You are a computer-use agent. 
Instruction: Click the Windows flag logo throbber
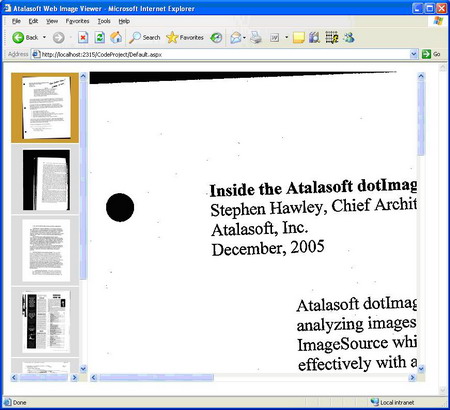[x=438, y=21]
